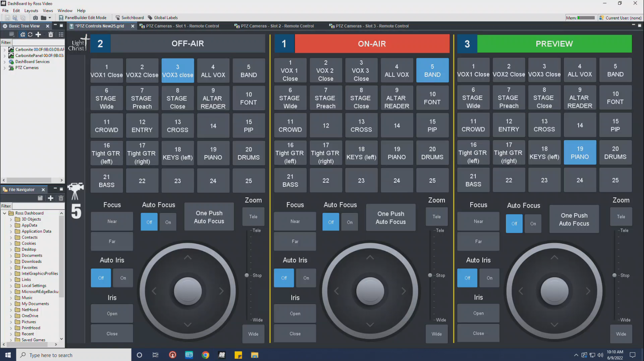Select preset 20 DRUMS on camera 3
Image resolution: width=644 pixels, height=361 pixels.
point(615,153)
